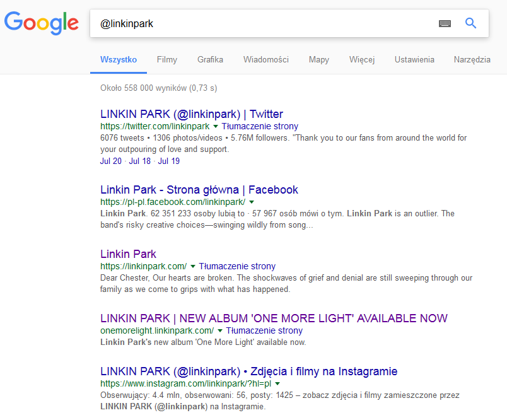Click the blue search magnifier icon

(x=470, y=23)
